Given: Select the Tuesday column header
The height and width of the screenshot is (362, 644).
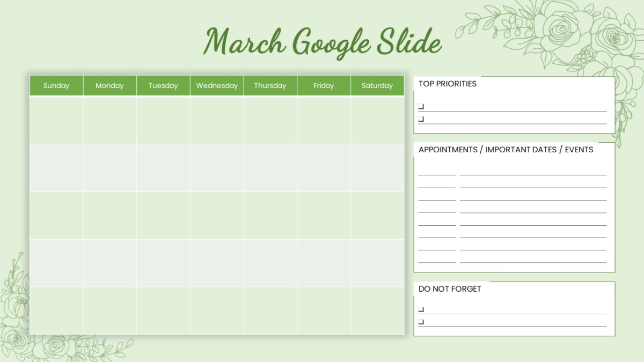Looking at the screenshot, I should pyautogui.click(x=163, y=85).
